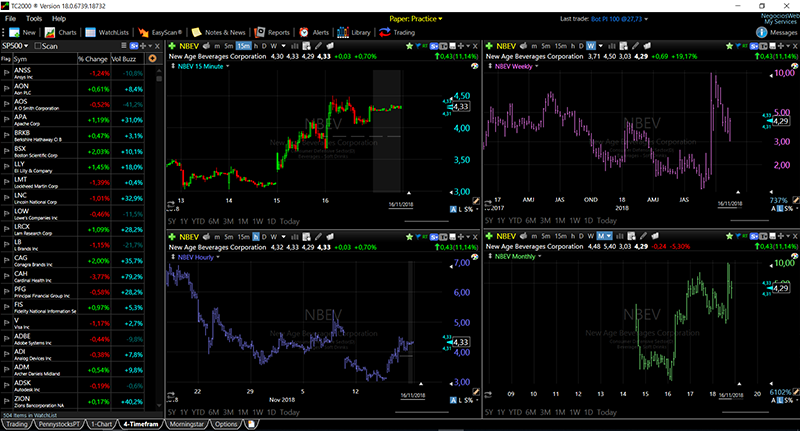
Task: Switch to the Morningstar tab
Action: [x=187, y=424]
